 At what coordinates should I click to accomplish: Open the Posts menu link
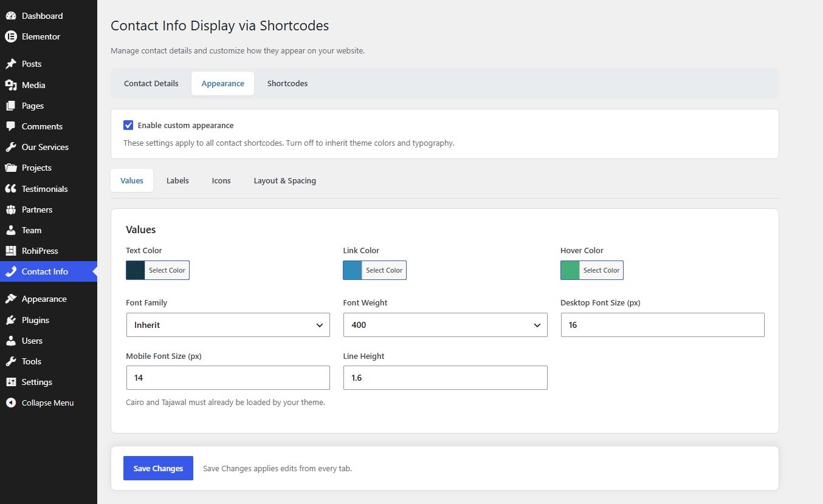tap(32, 64)
